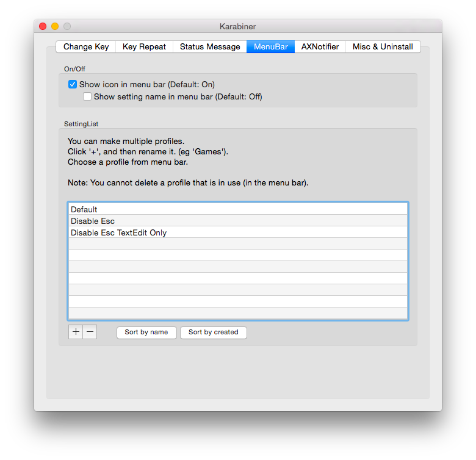Add a new profile with plus button
The height and width of the screenshot is (460, 476).
point(76,332)
